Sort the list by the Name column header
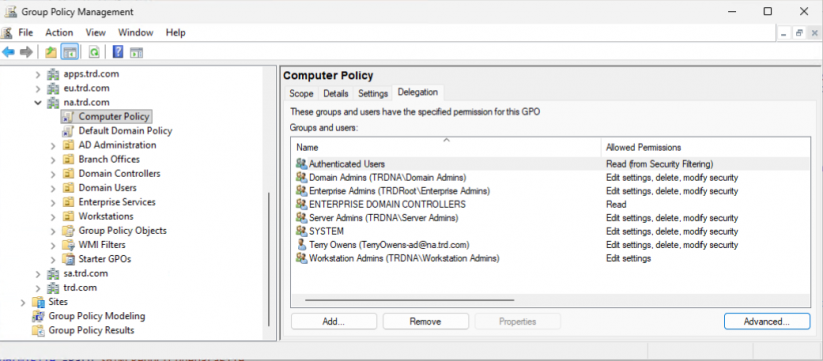Image resolution: width=823 pixels, height=361 pixels. [446, 147]
